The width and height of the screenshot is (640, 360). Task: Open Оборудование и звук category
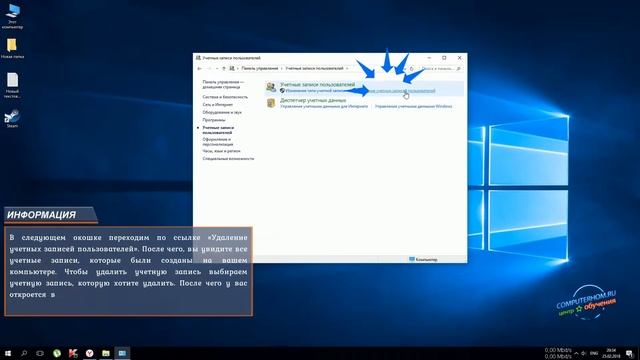point(222,112)
